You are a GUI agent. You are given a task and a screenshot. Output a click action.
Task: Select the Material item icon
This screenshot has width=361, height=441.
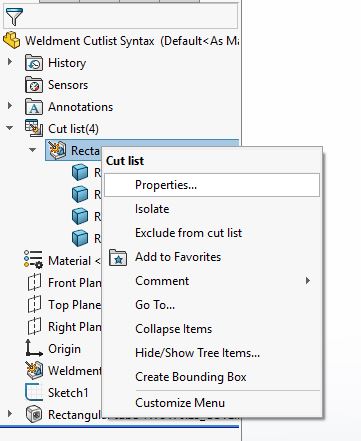coord(33,260)
